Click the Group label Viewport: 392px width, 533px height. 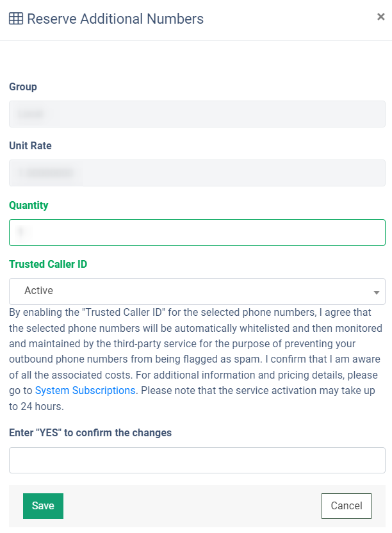[x=23, y=87]
